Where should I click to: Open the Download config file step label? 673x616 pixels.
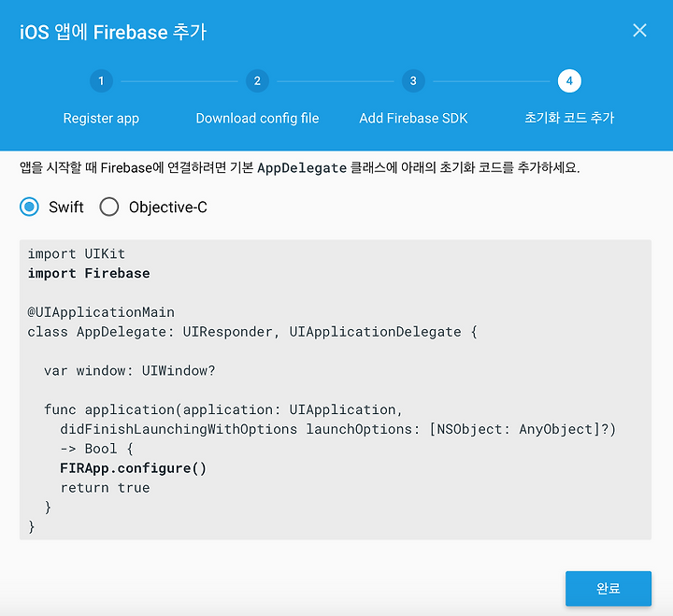pyautogui.click(x=258, y=118)
